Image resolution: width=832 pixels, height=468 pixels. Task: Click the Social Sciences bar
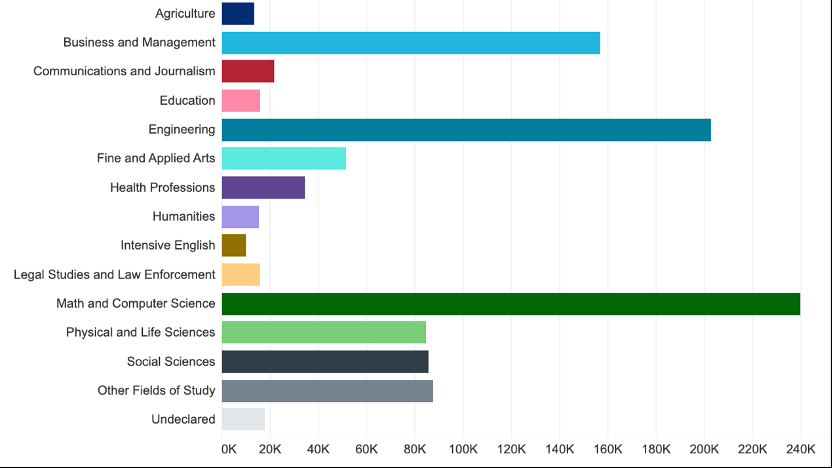pyautogui.click(x=325, y=362)
